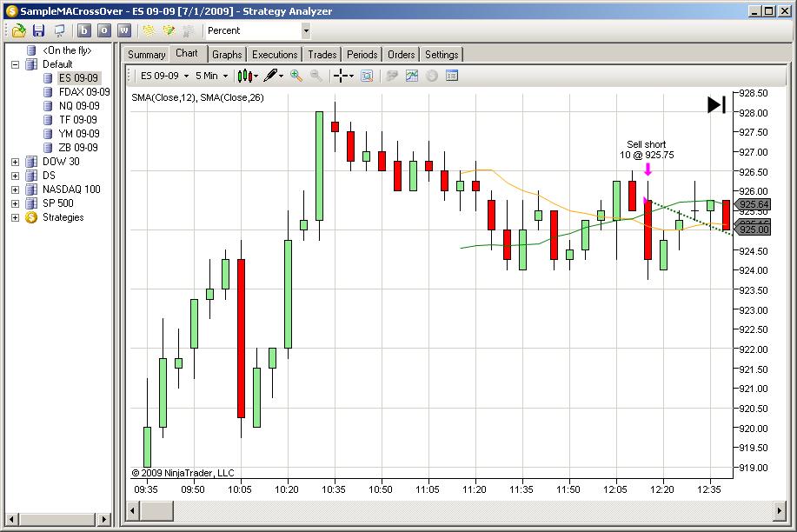
Task: Click the 925.00 price marker on axis
Action: tap(754, 229)
